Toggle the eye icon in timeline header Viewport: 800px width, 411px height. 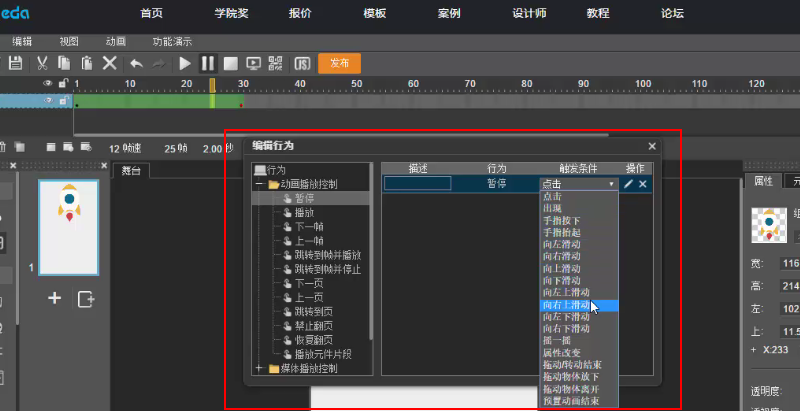pyautogui.click(x=48, y=84)
